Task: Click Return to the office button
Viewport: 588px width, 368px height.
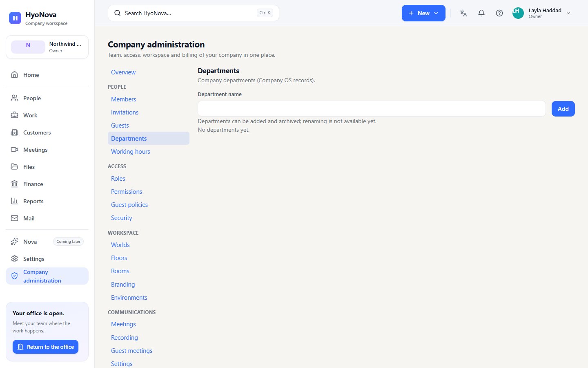Action: (45, 347)
